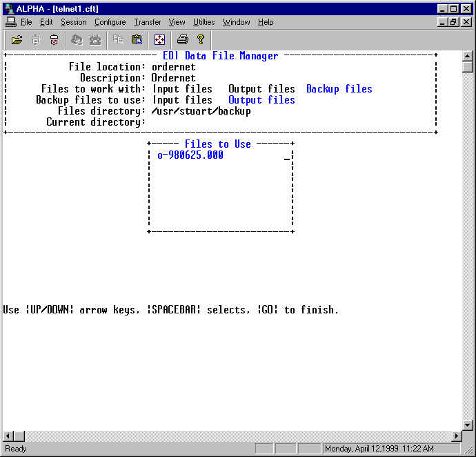
Task: Click the Files directory path /usr/stuart/backup
Action: (x=201, y=111)
